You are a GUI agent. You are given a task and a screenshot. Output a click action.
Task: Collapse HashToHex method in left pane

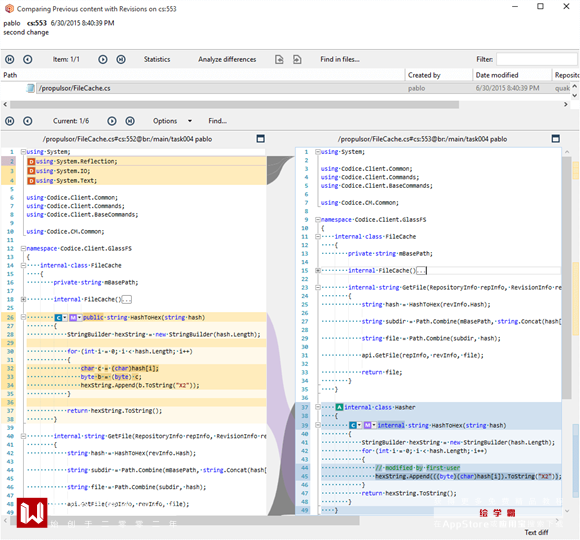coord(23,317)
